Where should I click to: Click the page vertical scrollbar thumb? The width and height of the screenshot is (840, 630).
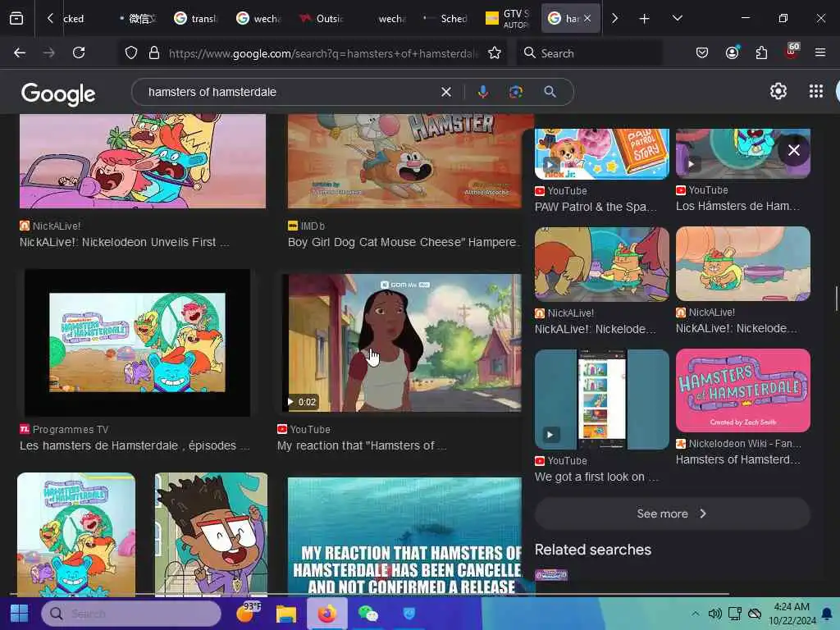[x=836, y=299]
